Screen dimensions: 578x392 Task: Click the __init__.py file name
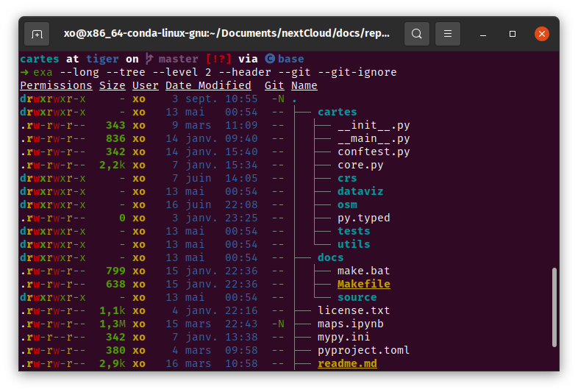pos(374,125)
